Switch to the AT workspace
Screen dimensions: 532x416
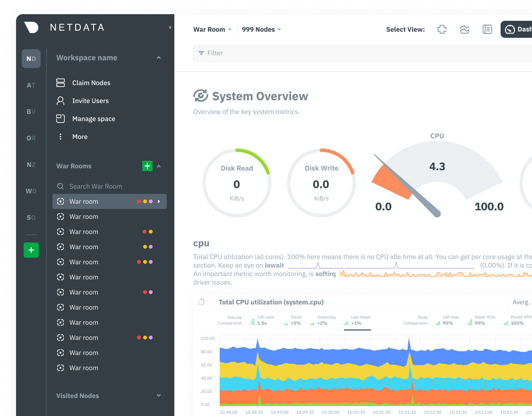31,86
